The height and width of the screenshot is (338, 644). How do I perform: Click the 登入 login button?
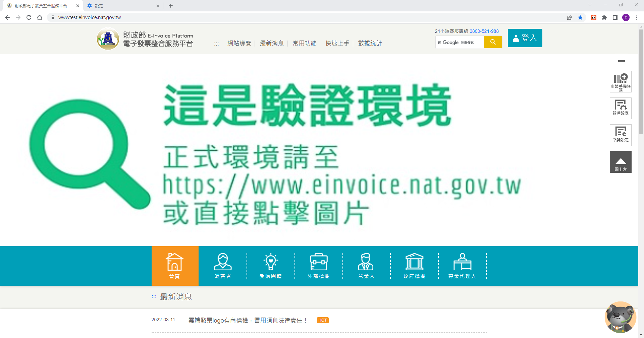tap(525, 38)
